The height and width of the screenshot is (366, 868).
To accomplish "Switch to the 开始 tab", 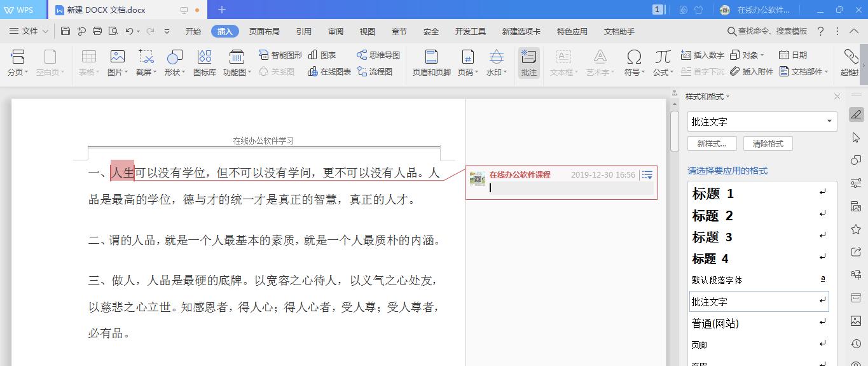I will pyautogui.click(x=193, y=31).
